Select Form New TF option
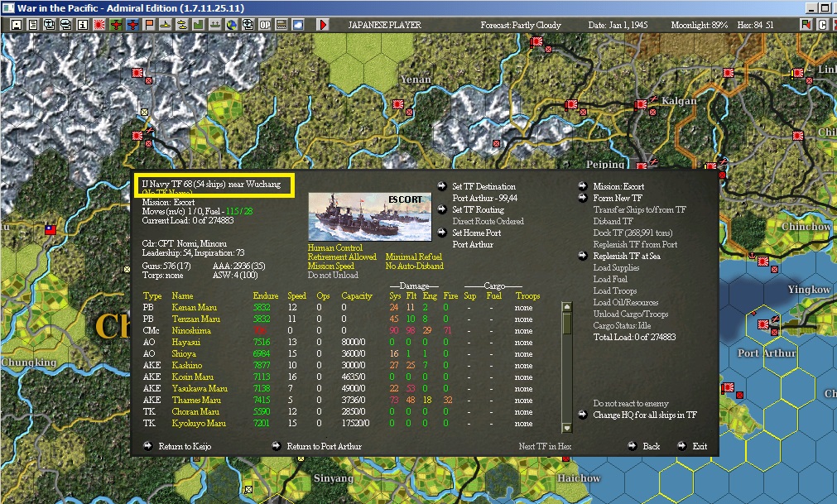Screen dimensions: 837x504 tap(618, 198)
